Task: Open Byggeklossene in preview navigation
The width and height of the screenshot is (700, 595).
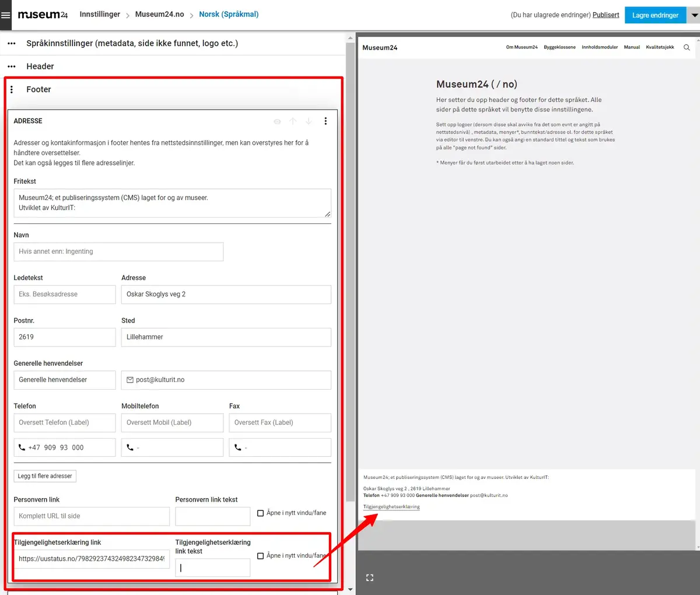Action: point(559,47)
